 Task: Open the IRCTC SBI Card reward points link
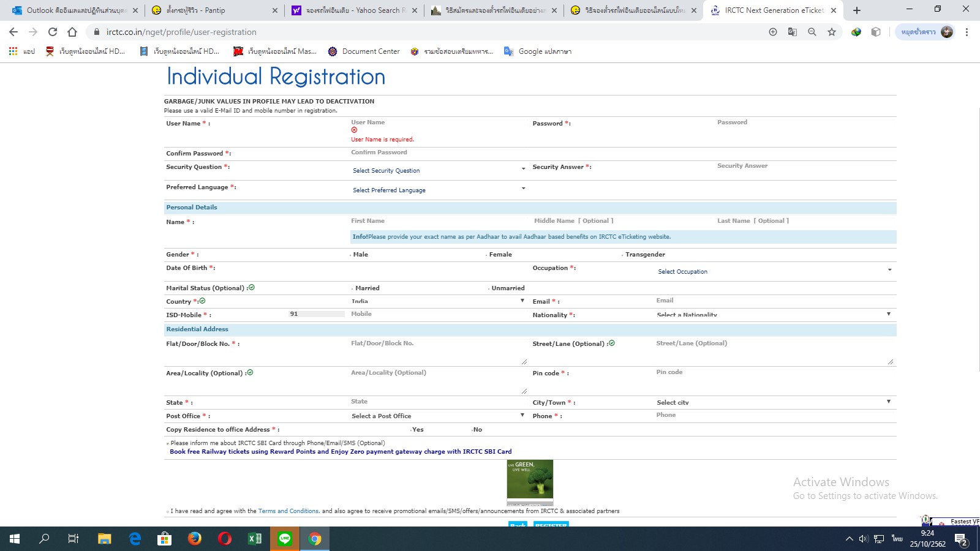pos(341,452)
